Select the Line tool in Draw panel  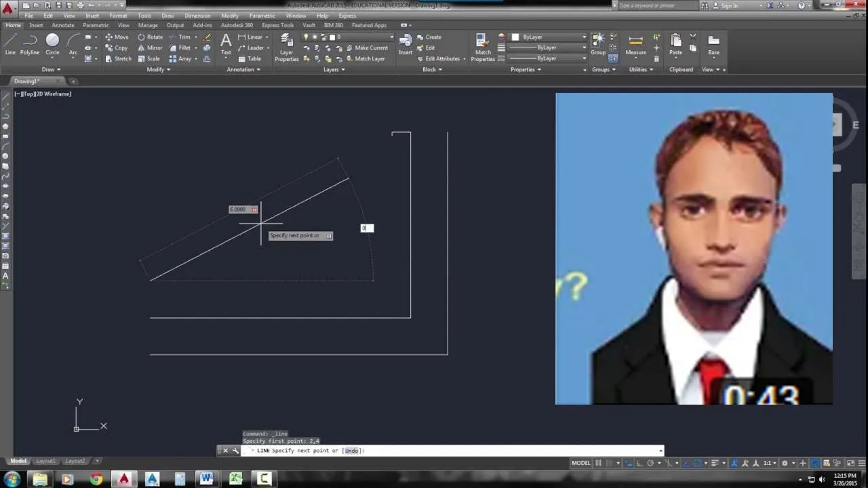(10, 44)
